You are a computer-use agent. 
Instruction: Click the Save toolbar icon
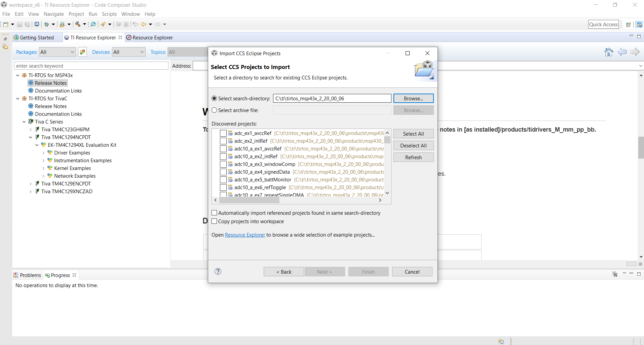[x=20, y=24]
